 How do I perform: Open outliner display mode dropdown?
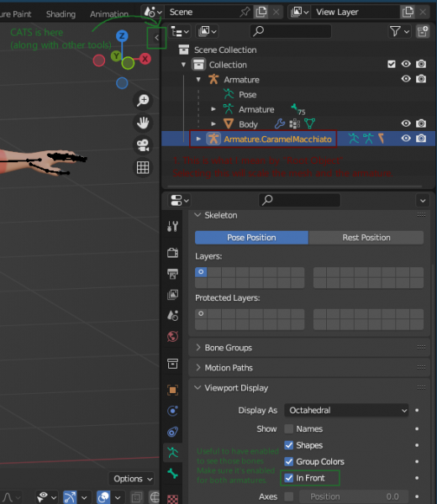click(x=180, y=32)
